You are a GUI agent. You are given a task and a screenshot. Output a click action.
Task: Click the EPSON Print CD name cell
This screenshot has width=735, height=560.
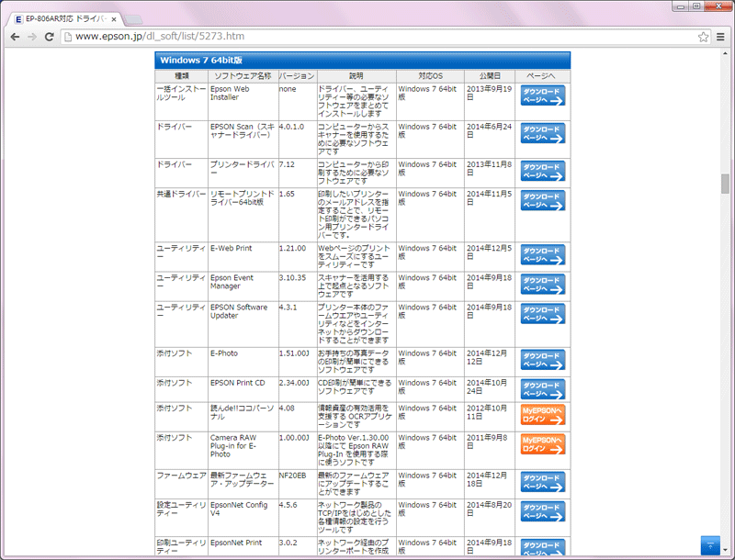243,389
